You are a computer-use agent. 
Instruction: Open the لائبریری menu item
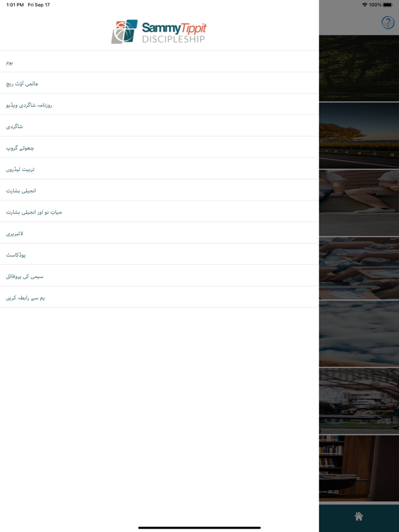pos(159,233)
